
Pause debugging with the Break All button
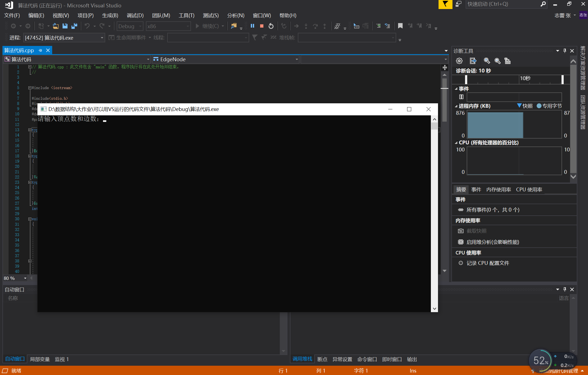coord(252,26)
